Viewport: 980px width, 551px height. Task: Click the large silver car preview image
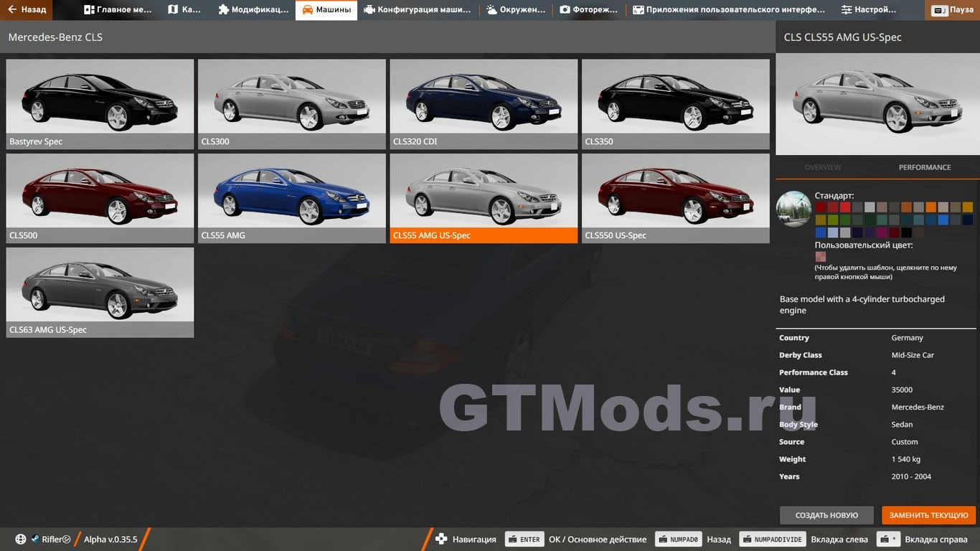(877, 104)
